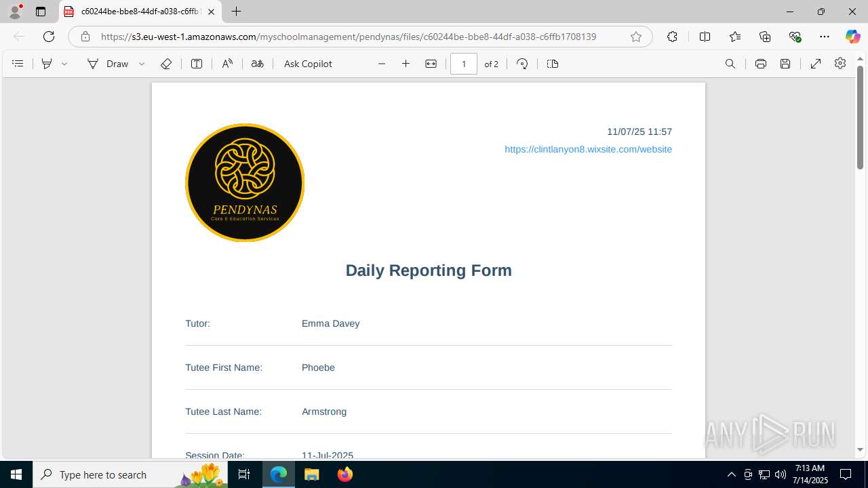868x488 pixels.
Task: Refresh the current page
Action: 49,37
